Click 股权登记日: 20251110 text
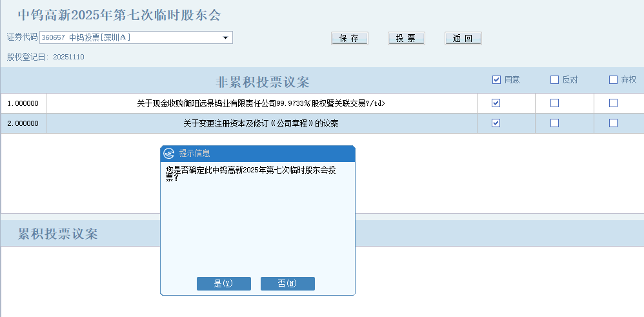This screenshot has width=644, height=317. (46, 57)
